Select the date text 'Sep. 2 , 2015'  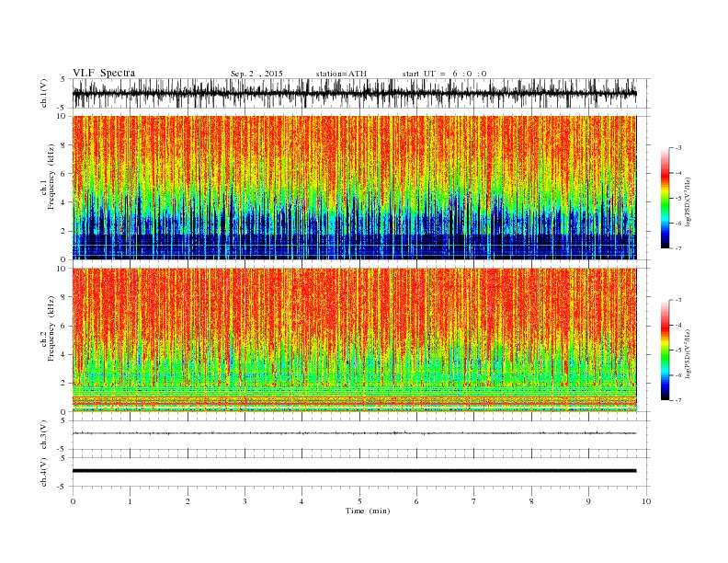pos(256,74)
